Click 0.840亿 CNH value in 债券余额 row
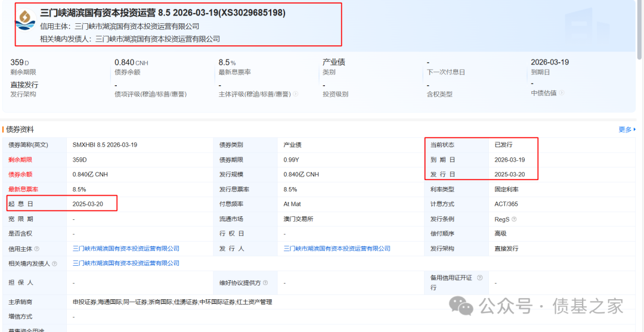Viewport: 644px width, 332px height. pos(90,175)
